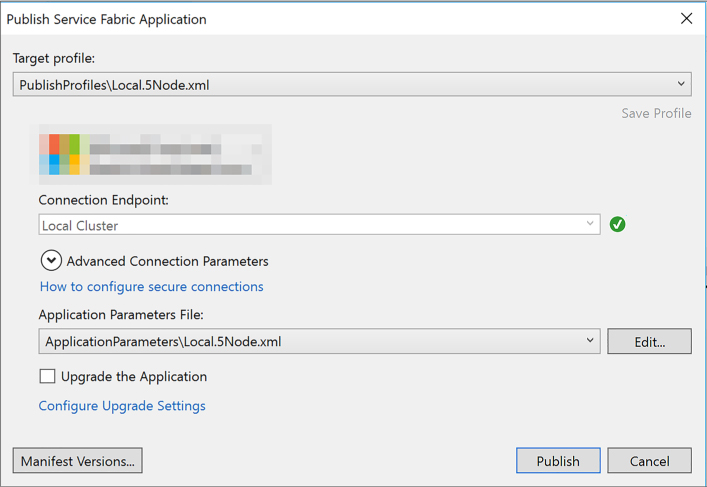
Task: Open Configure Upgrade Settings link
Action: (x=122, y=406)
